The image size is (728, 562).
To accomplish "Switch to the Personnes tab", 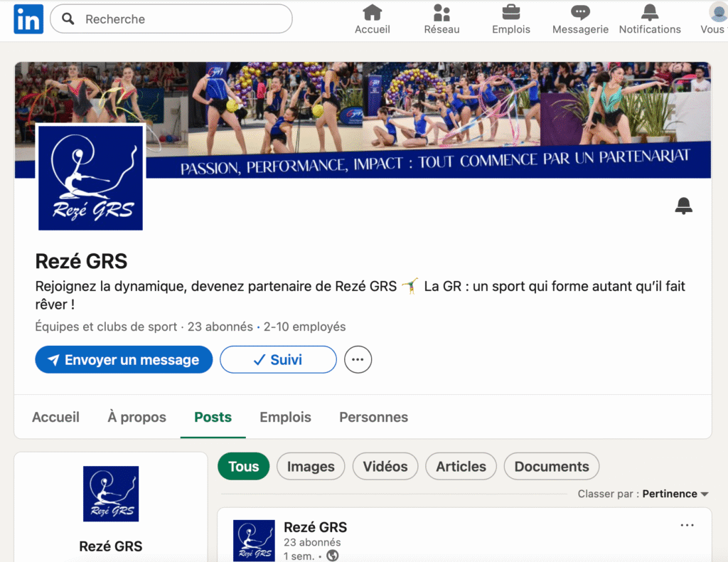I will 374,417.
